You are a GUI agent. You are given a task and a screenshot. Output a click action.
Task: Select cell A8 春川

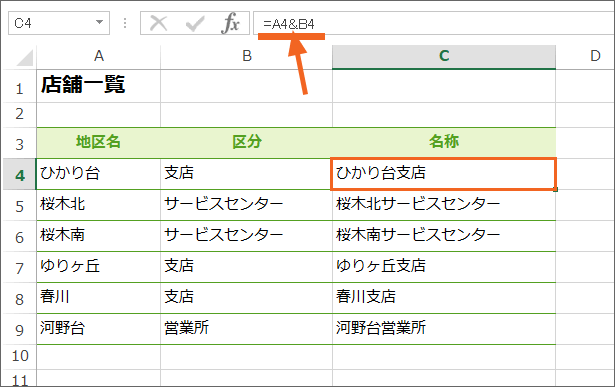pos(98,298)
